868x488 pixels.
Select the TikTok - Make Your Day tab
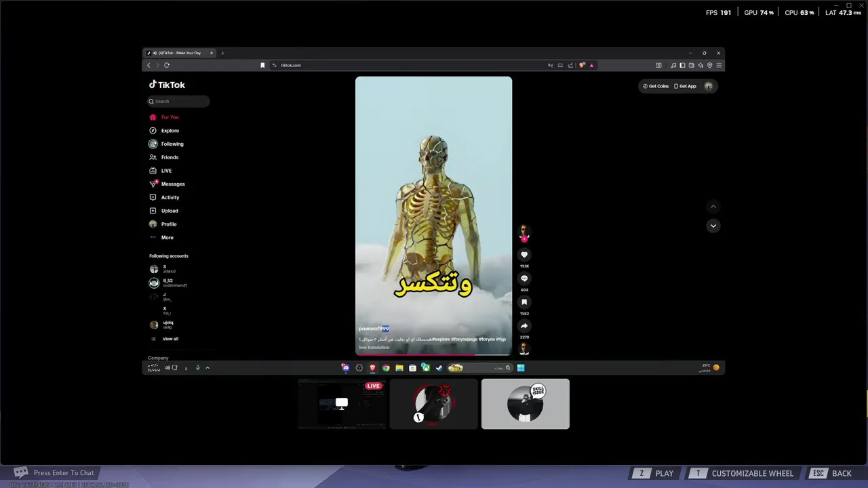(x=178, y=53)
